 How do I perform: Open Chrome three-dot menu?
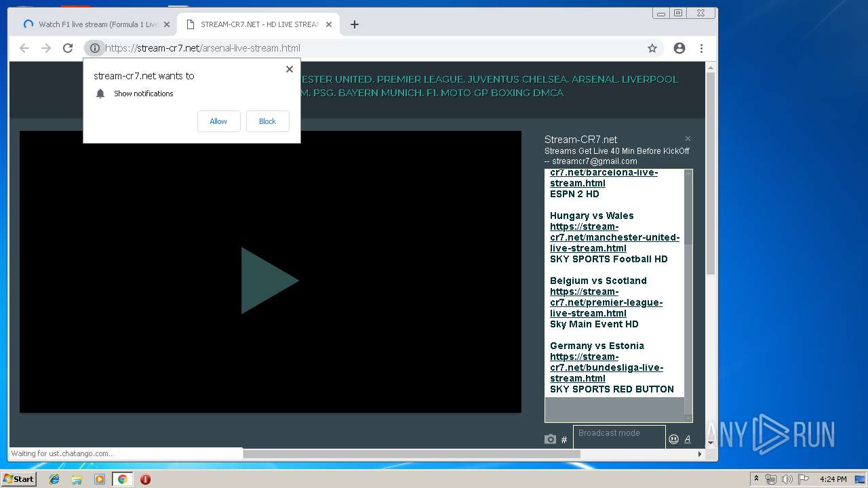click(x=701, y=48)
